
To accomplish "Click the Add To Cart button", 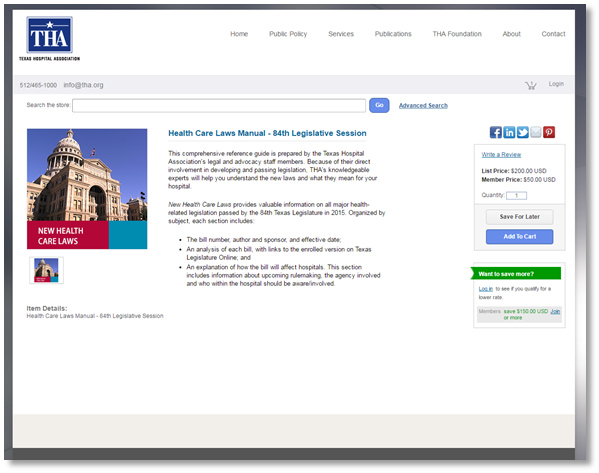I will point(520,237).
